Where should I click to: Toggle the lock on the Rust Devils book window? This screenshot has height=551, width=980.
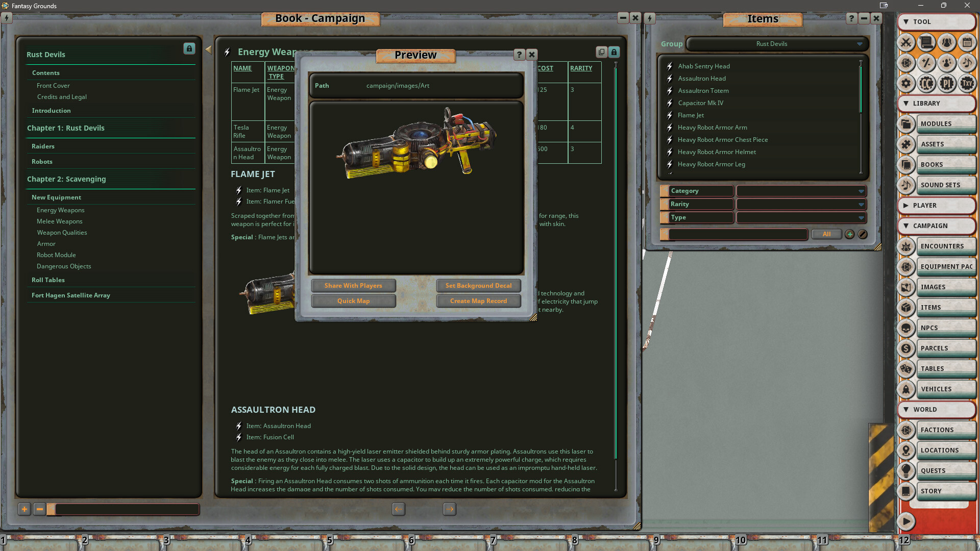(x=189, y=48)
